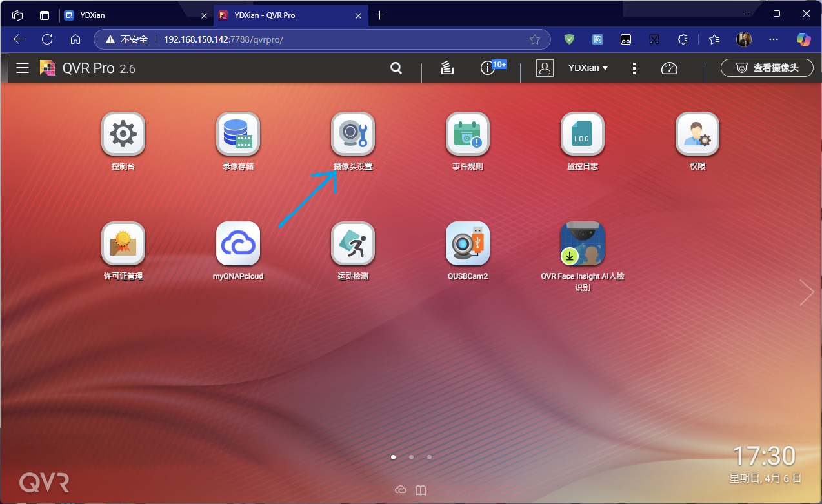Open event notifications with 10+ badge
The image size is (822, 504).
489,67
